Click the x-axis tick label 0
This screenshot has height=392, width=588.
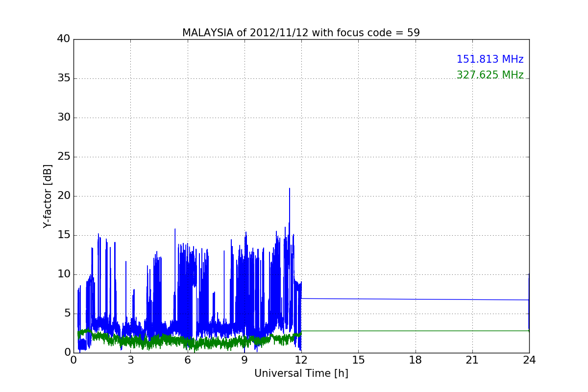tap(73, 360)
